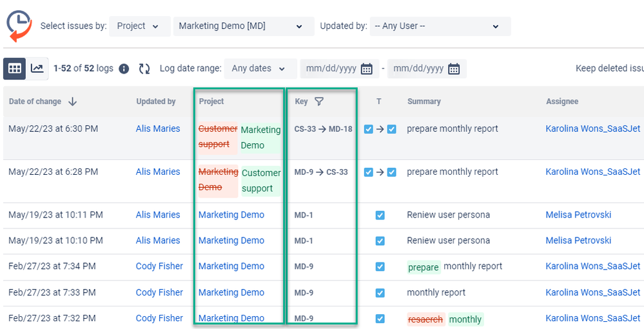Open the Marketing Demo [MD] project dropdown

click(244, 26)
